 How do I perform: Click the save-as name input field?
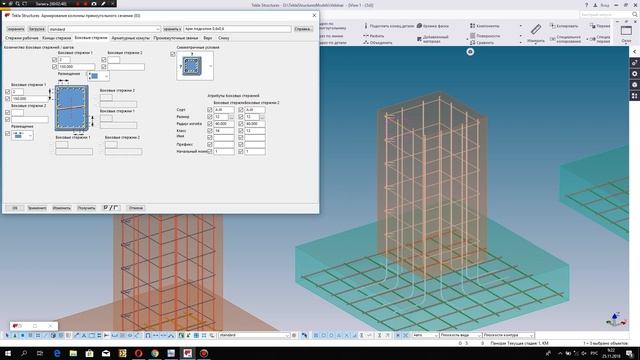pyautogui.click(x=238, y=29)
